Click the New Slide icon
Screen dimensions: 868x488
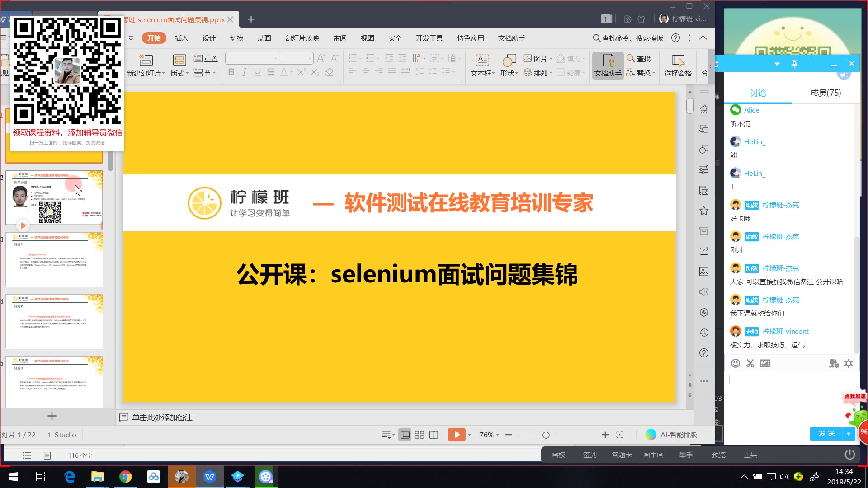pyautogui.click(x=146, y=60)
